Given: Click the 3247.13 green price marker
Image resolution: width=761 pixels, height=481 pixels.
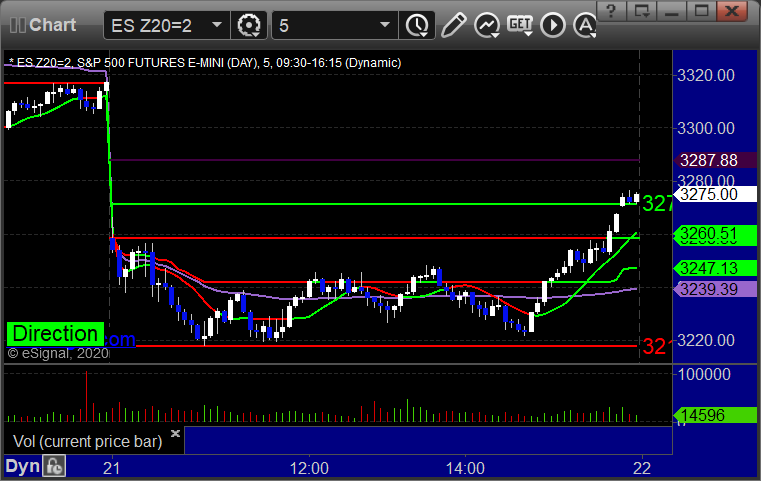Looking at the screenshot, I should [714, 268].
